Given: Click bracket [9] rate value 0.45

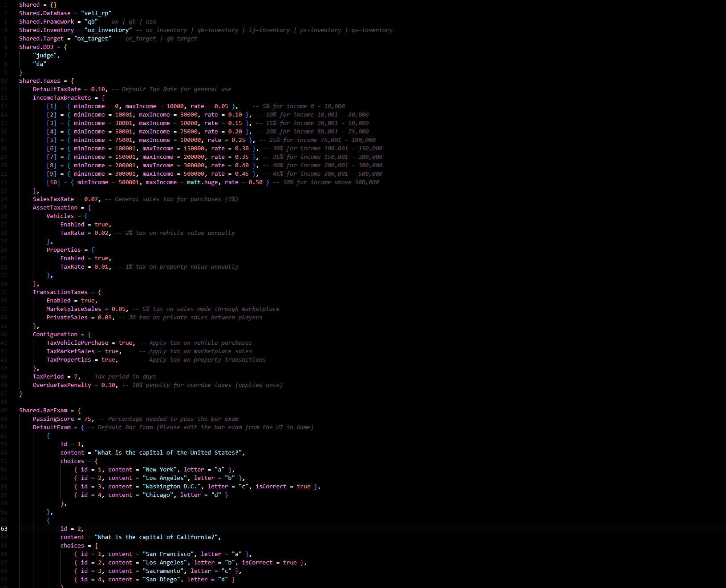Looking at the screenshot, I should [242, 173].
